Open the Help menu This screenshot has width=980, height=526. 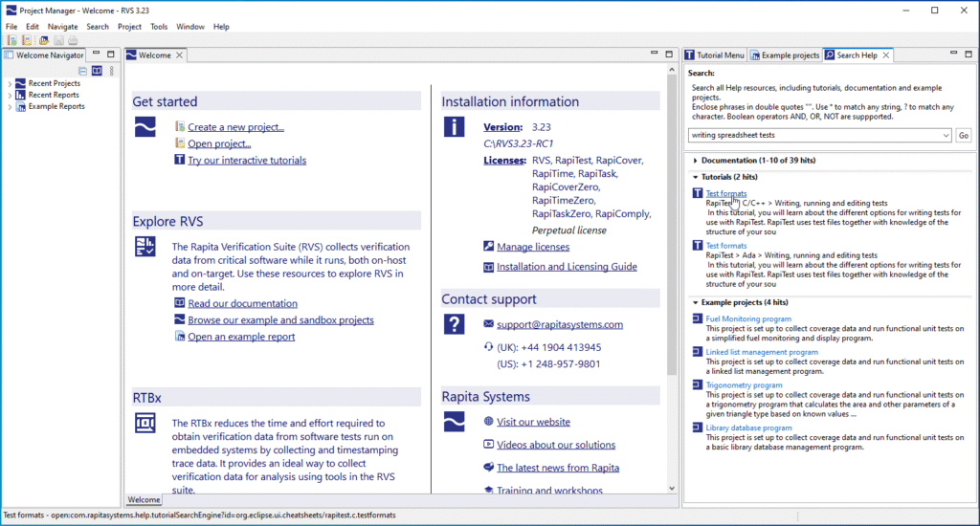tap(221, 27)
